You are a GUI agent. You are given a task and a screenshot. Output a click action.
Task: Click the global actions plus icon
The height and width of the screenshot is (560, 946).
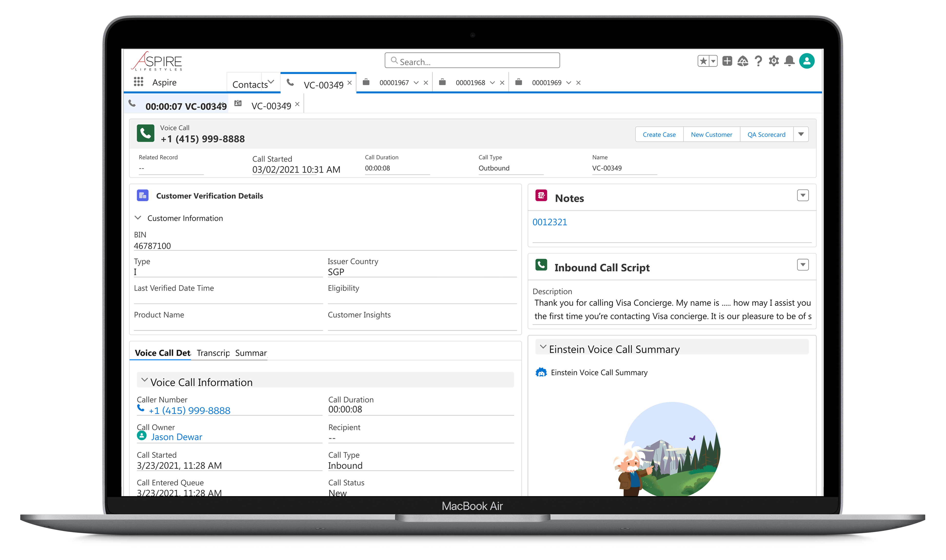click(727, 61)
